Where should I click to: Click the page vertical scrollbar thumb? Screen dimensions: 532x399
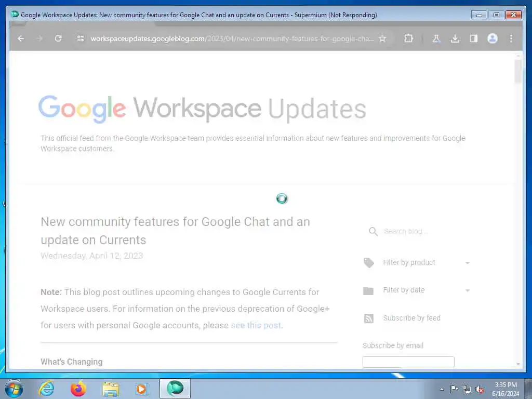click(x=518, y=72)
